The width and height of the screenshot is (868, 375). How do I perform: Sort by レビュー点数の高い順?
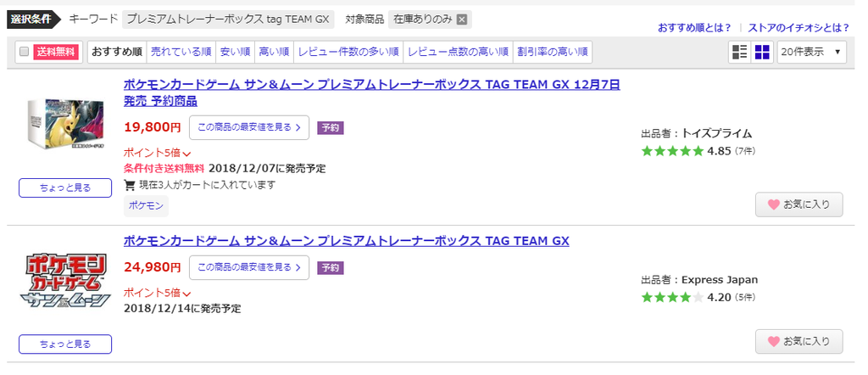click(x=458, y=52)
